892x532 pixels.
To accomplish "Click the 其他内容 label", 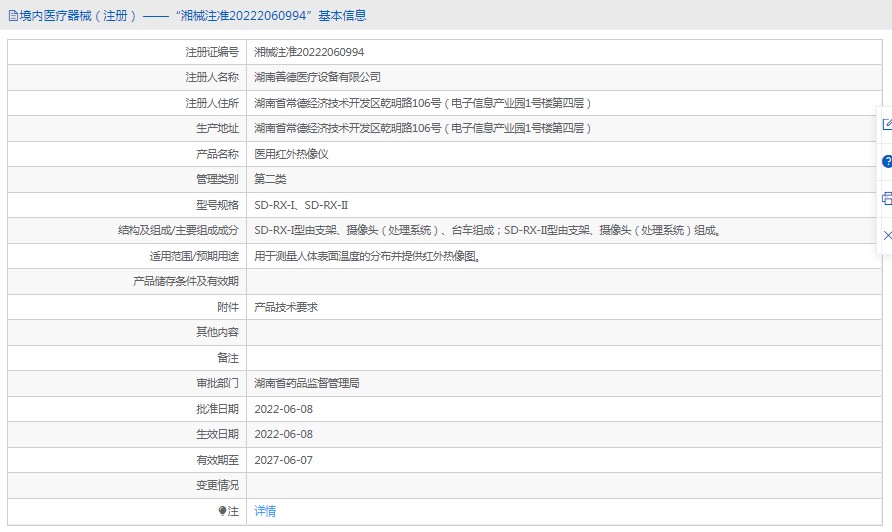I will tap(217, 332).
